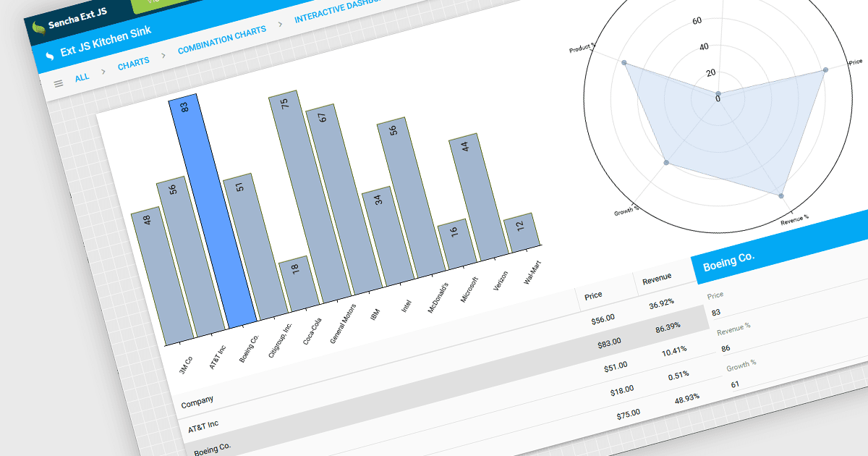Select the 3M Co bar valued 48
The image size is (868, 456).
(x=163, y=276)
